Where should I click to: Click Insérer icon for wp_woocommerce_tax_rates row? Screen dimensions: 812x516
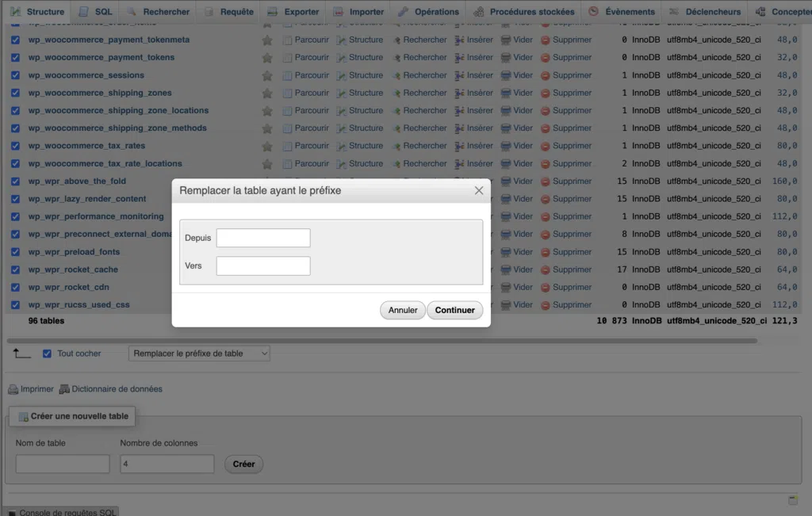[459, 146]
